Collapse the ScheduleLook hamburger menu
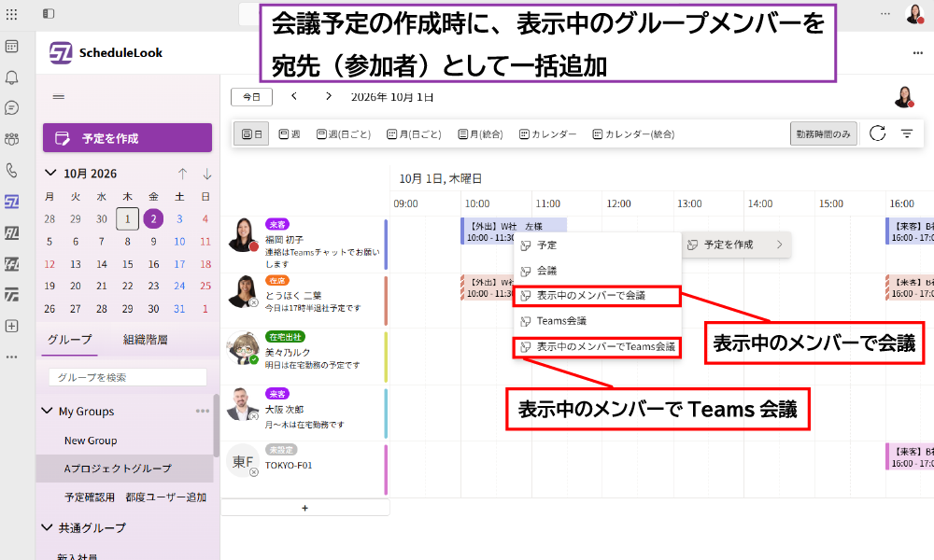 (58, 96)
